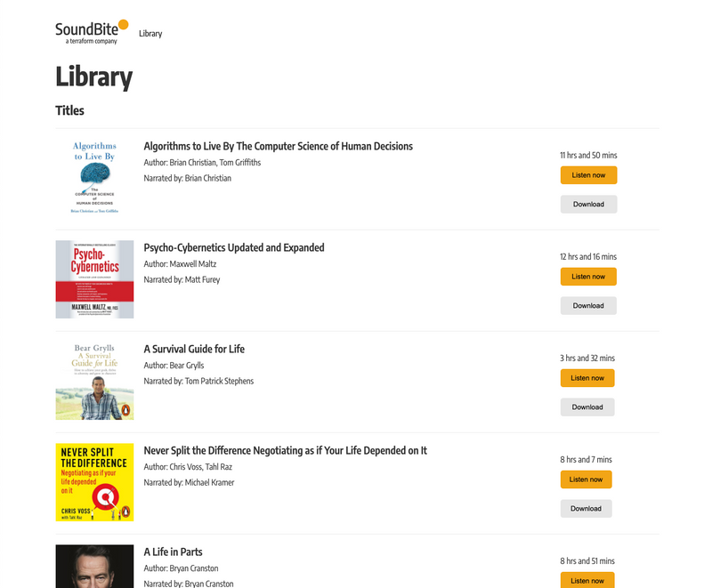Open the Never Split the Difference title
Image resolution: width=712 pixels, height=588 pixels.
tap(285, 450)
